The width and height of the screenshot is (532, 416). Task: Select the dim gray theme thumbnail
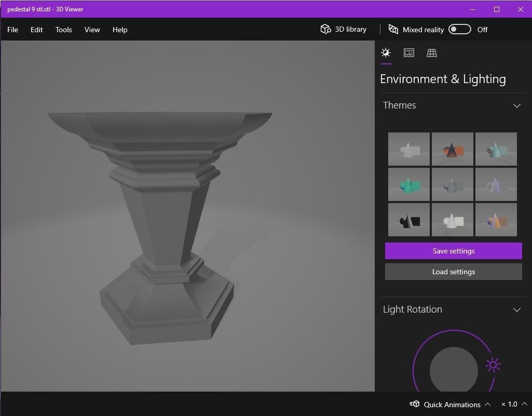452,184
